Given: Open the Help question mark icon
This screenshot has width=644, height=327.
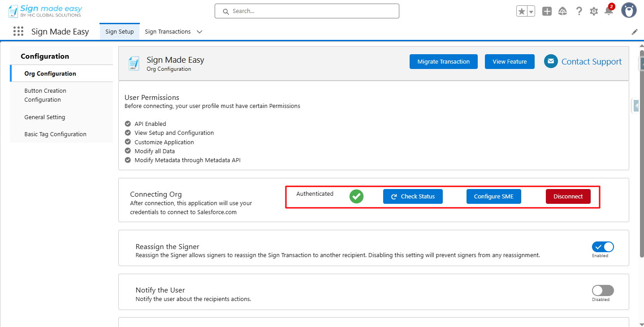Looking at the screenshot, I should pyautogui.click(x=579, y=12).
